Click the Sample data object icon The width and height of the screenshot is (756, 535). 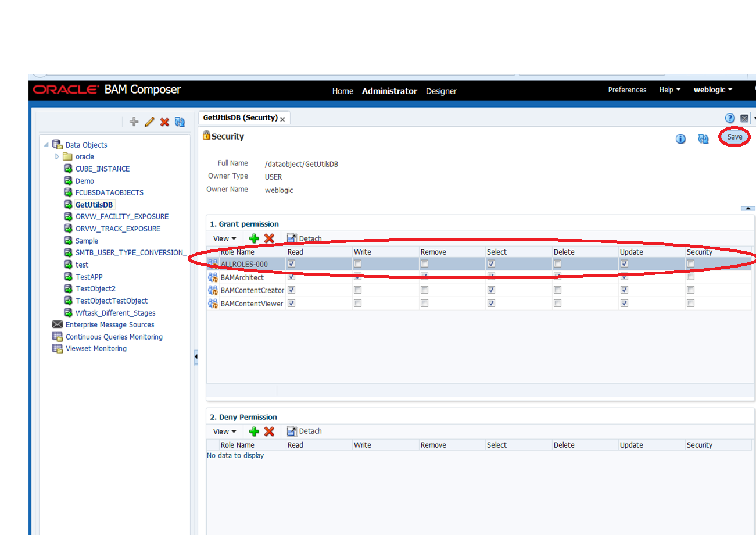click(68, 241)
